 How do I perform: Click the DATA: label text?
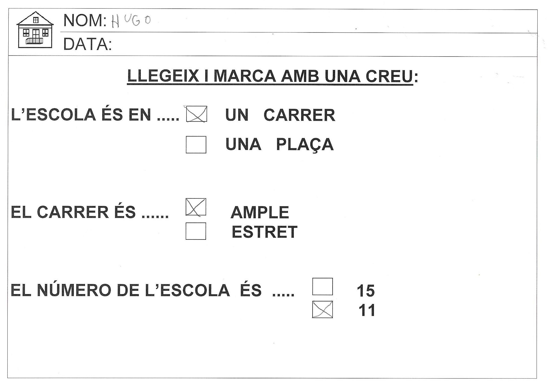tap(87, 44)
